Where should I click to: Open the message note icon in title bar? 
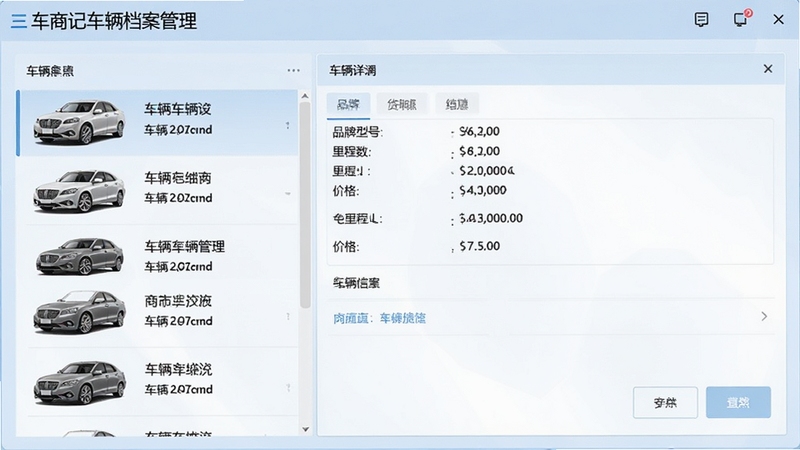pyautogui.click(x=702, y=19)
